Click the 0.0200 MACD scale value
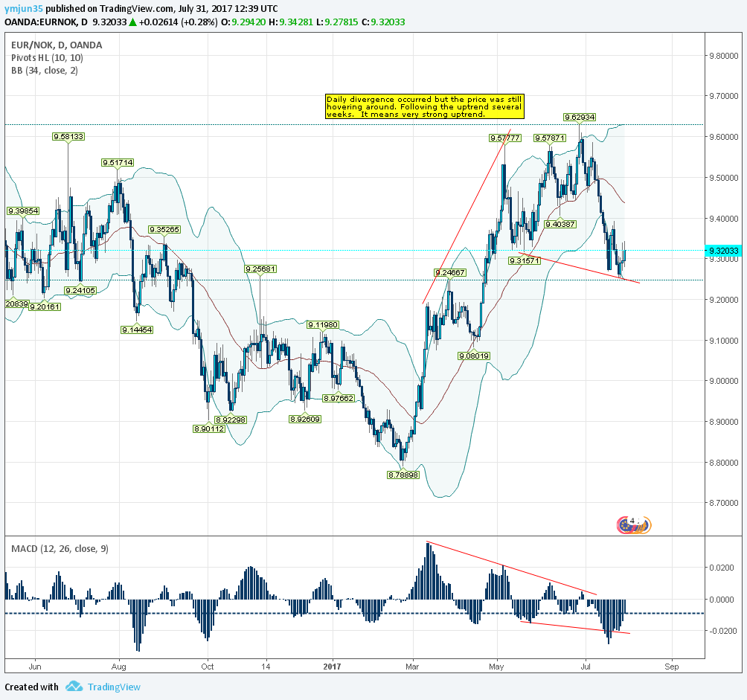 [722, 568]
